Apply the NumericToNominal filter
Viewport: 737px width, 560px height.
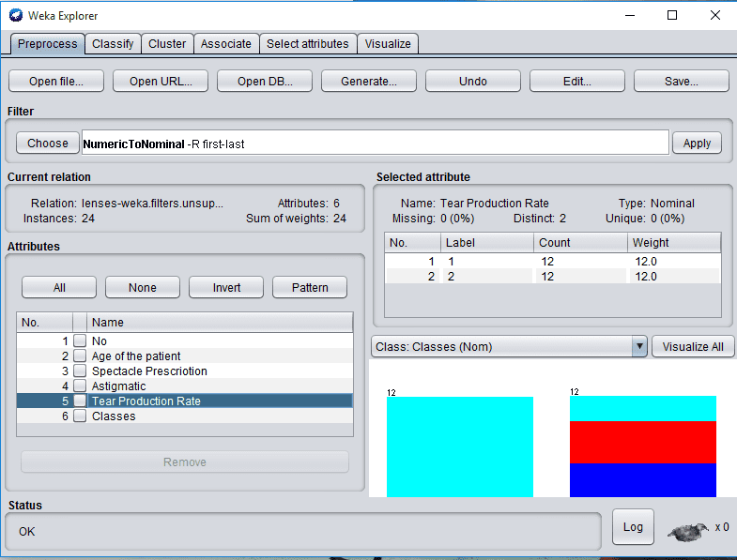tap(697, 143)
